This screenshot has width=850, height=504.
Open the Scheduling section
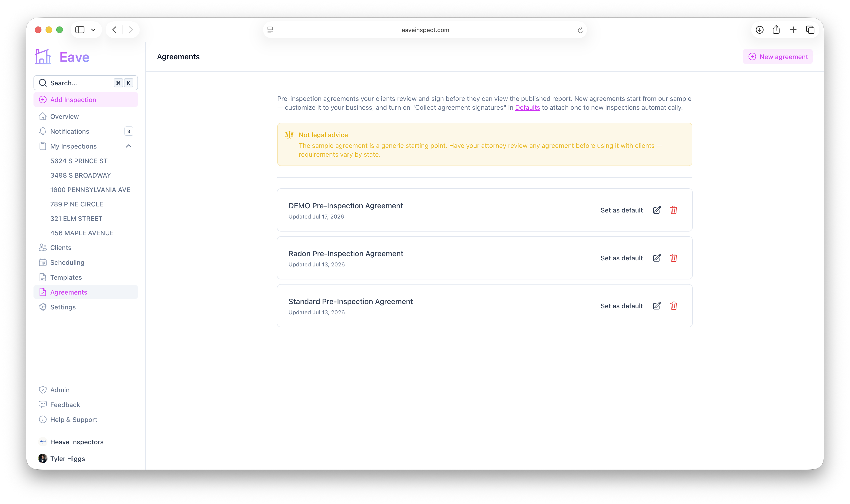coord(86,262)
